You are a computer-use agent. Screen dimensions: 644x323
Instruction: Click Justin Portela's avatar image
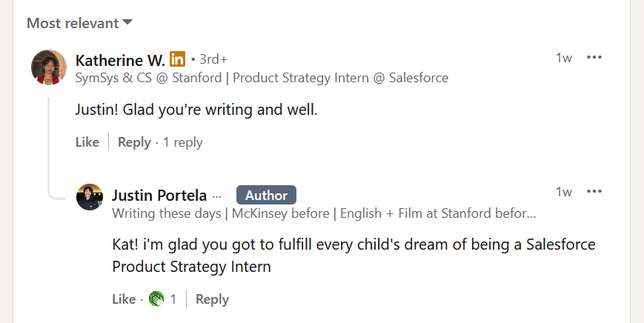point(90,197)
